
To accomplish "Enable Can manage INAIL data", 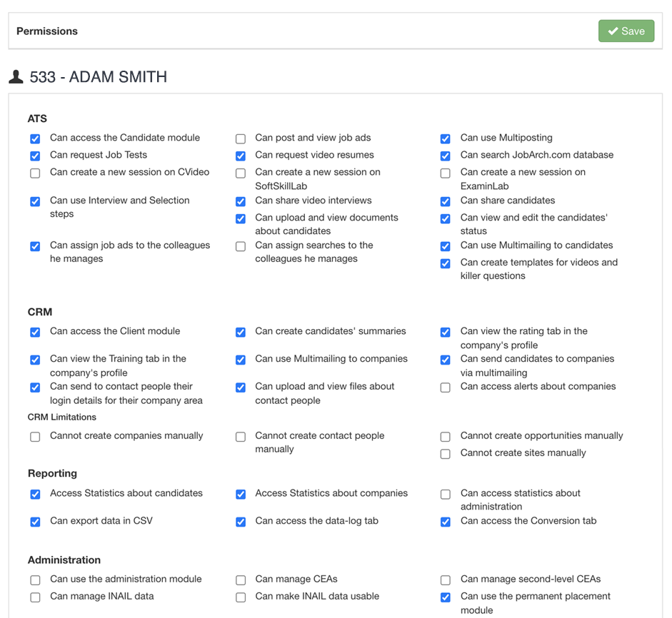I will point(35,597).
